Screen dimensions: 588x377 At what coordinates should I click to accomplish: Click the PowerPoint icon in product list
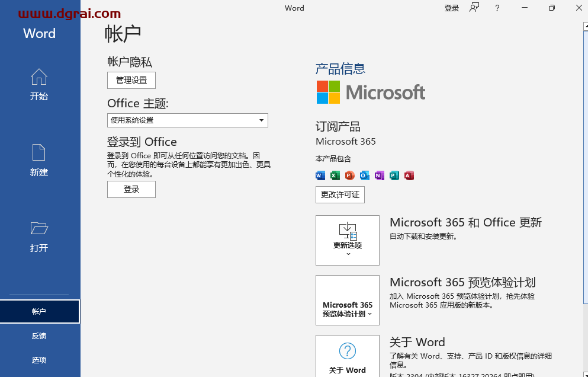(349, 175)
